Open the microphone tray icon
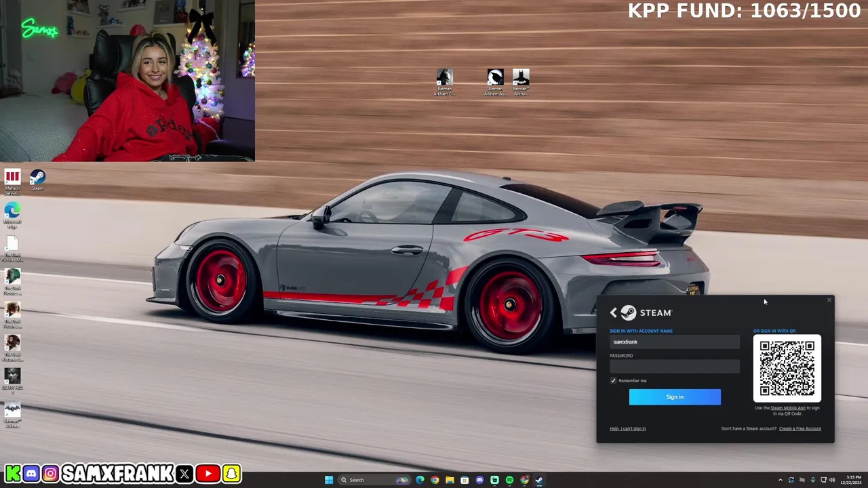This screenshot has height=488, width=868. 813,480
